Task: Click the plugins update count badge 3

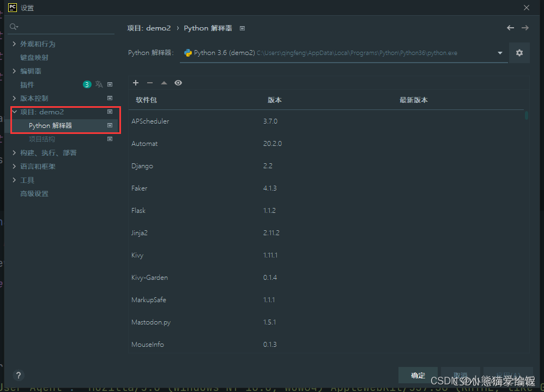Action: pyautogui.click(x=87, y=84)
